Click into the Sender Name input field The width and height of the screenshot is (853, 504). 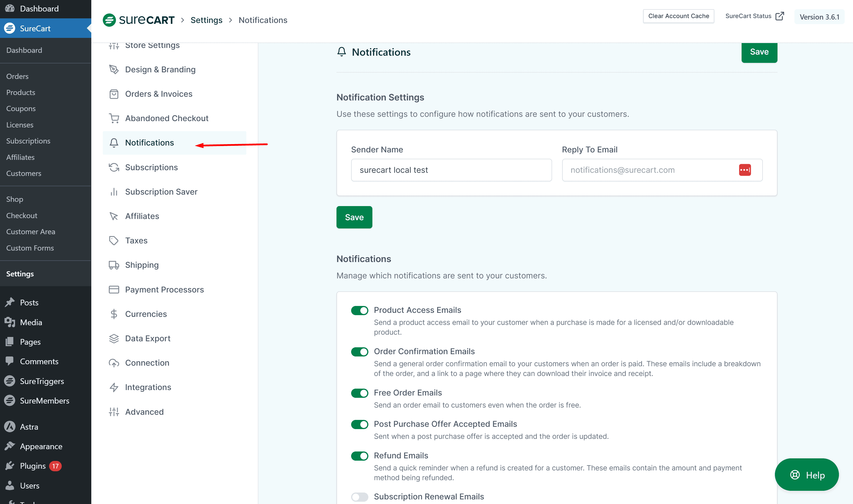(451, 170)
